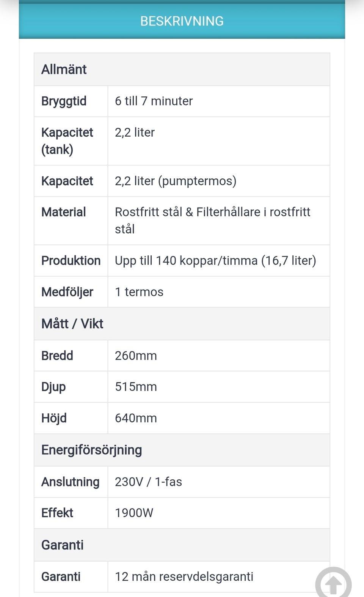
Task: Select the Allmänt section header
Action: coord(182,69)
